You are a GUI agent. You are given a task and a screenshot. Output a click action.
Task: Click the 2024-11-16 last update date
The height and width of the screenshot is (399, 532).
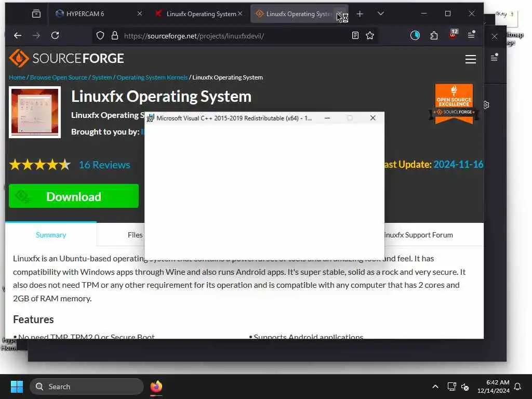[x=458, y=165]
